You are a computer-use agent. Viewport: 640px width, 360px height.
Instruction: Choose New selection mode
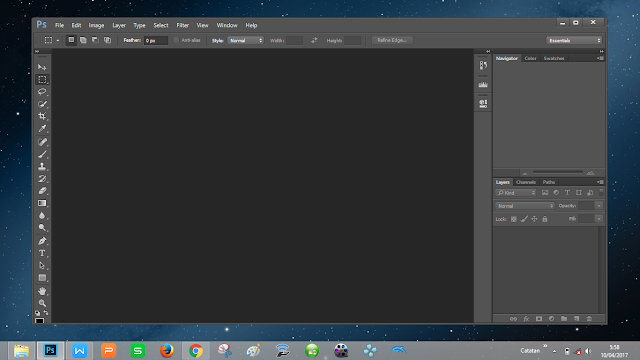71,40
